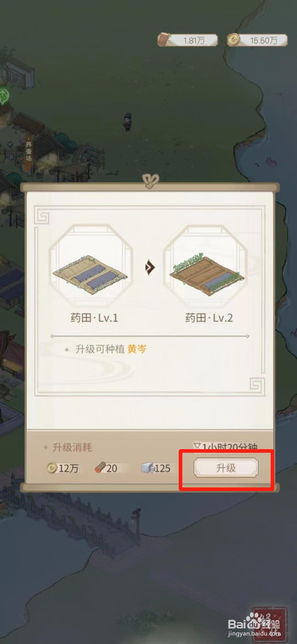Select the 药田 Lv.1 field thumbnail

click(91, 266)
